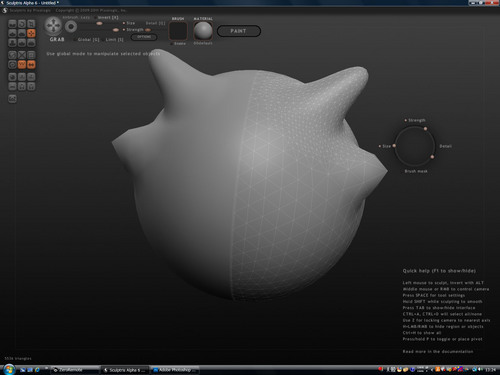This screenshot has height=375, width=500.
Task: Switch to ZeroRemote in taskbar
Action: tap(76, 370)
